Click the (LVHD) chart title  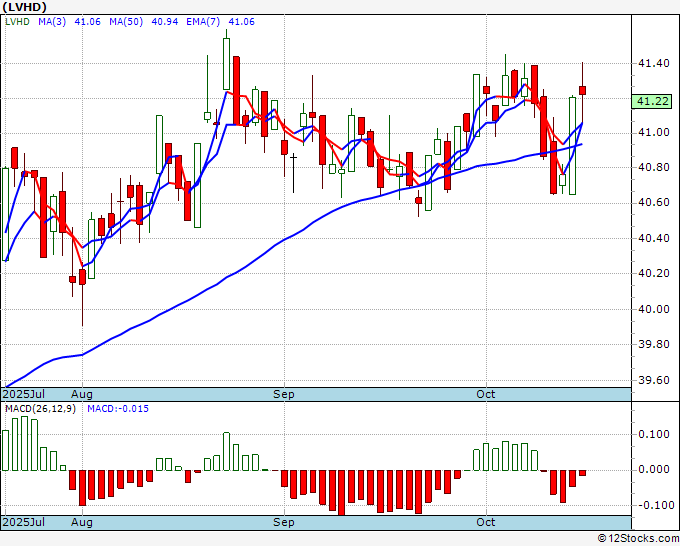[x=24, y=7]
